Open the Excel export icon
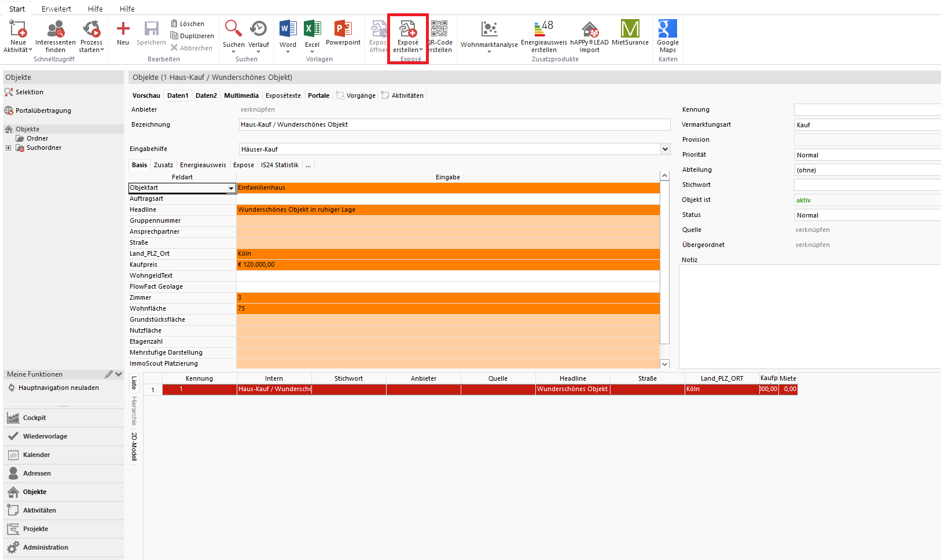Viewport: 941px width, 560px height. click(x=312, y=29)
